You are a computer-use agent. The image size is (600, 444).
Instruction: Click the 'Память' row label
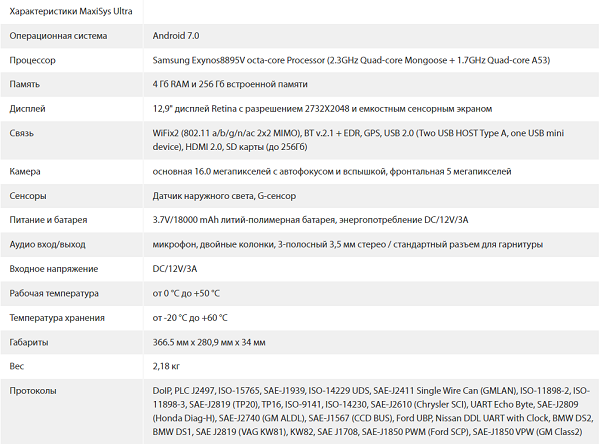click(27, 84)
